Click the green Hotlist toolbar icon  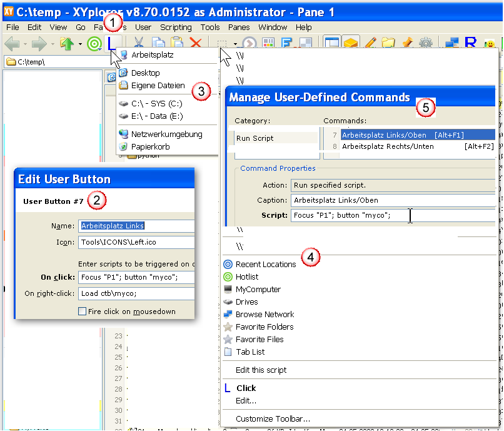[95, 44]
